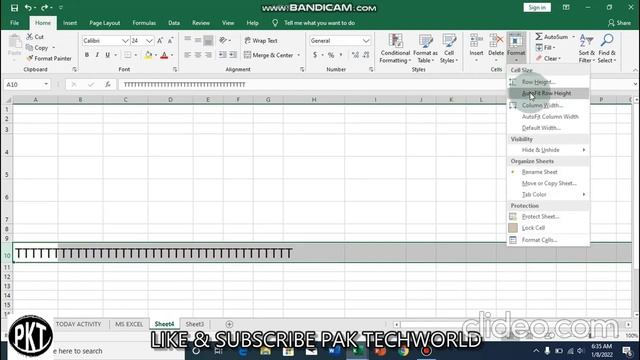
Task: Toggle Bold formatting
Action: 87,55
